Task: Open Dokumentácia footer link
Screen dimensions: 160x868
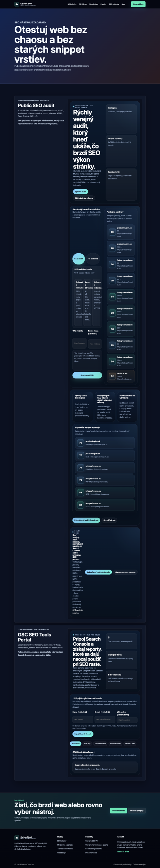Action: pos(91,853)
